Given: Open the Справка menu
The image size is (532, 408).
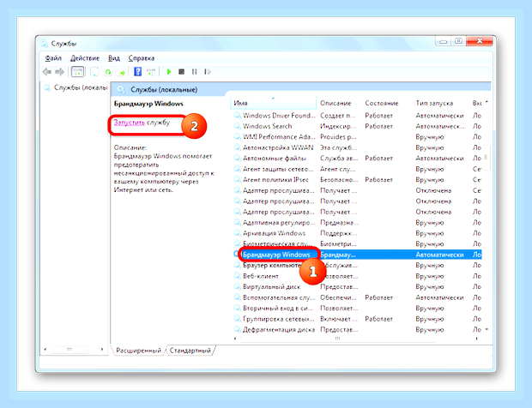Looking at the screenshot, I should click(x=142, y=58).
